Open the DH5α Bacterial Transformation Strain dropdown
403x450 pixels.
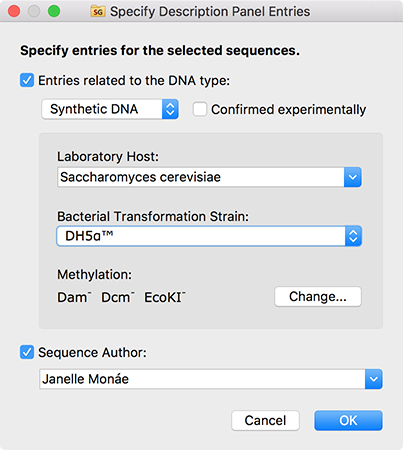209,236
